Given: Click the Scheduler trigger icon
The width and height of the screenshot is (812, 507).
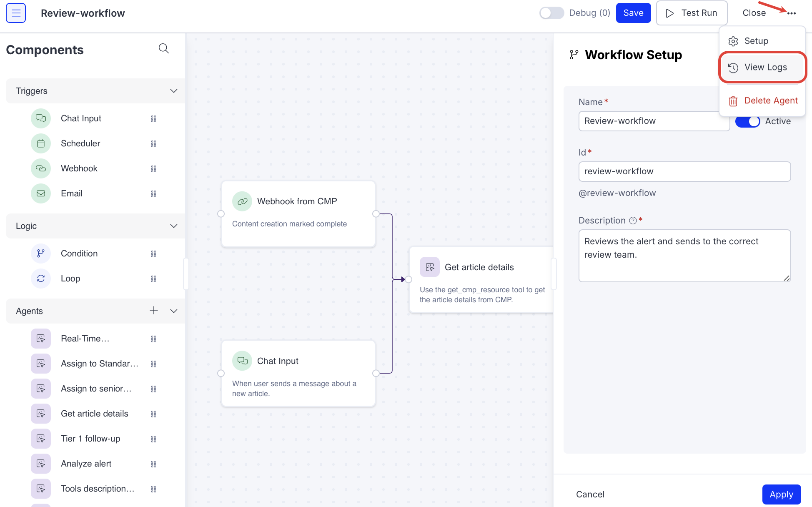Looking at the screenshot, I should 41,143.
